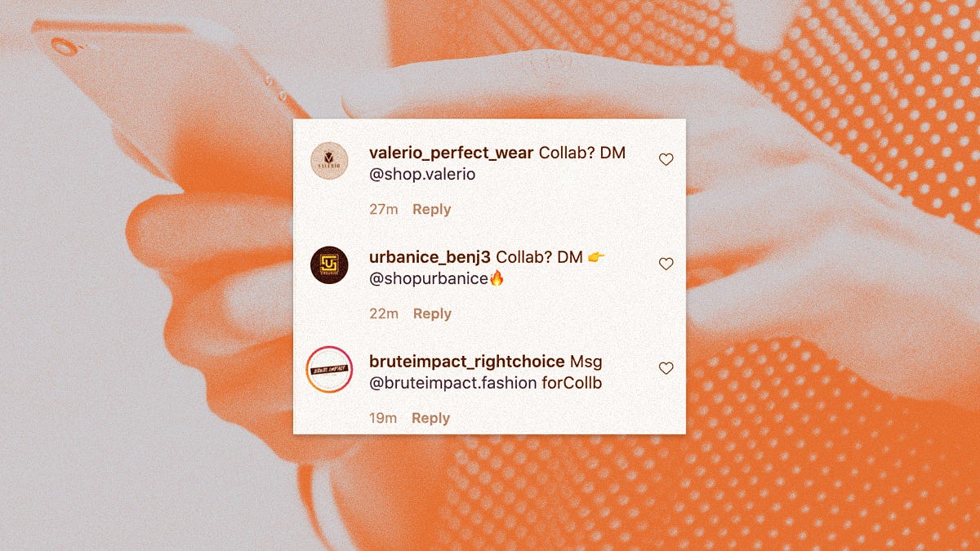
Task: Reply to the valerio_perfect_wear comment
Action: click(431, 209)
